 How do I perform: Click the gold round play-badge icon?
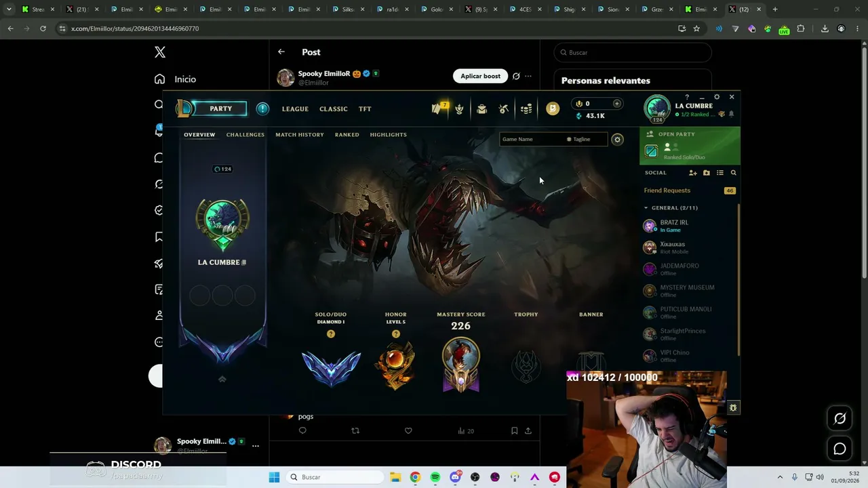(x=553, y=108)
